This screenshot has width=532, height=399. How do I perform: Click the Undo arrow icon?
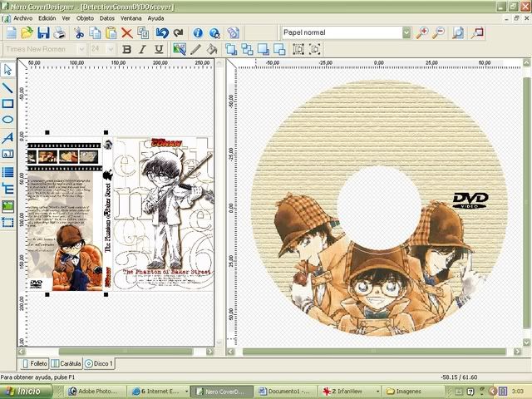(161, 33)
